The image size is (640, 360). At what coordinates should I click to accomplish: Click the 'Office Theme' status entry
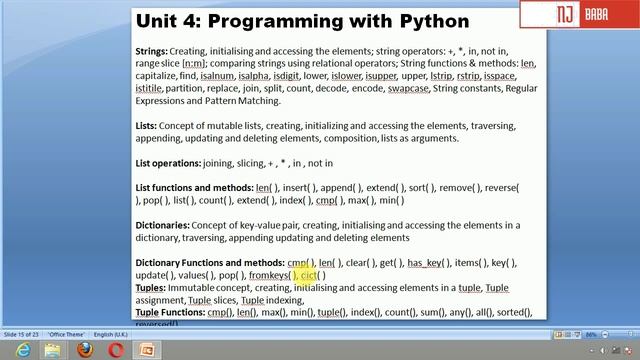tap(66, 335)
